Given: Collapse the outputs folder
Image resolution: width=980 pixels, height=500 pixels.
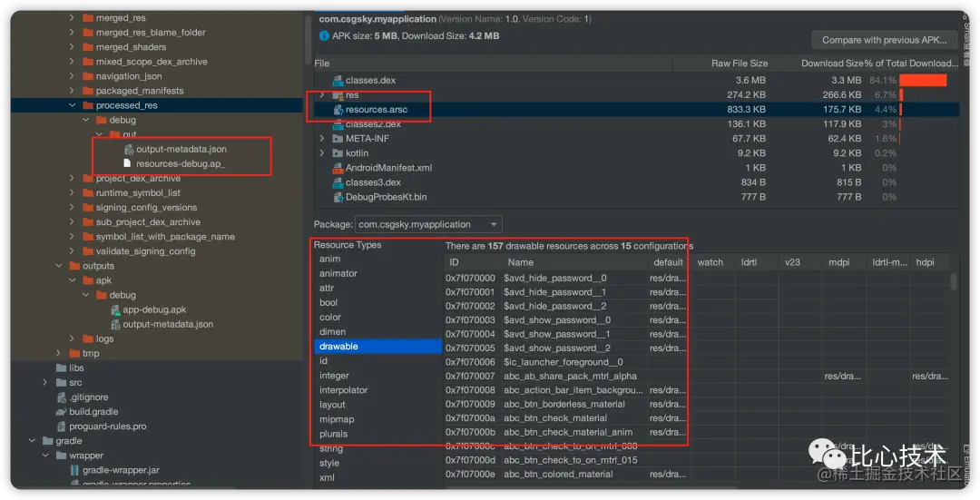Looking at the screenshot, I should point(59,266).
